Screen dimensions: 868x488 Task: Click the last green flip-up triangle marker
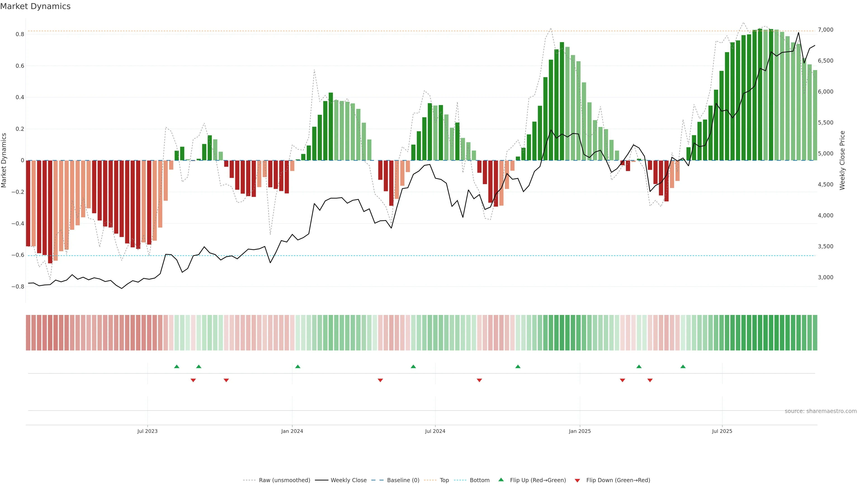pyautogui.click(x=683, y=366)
